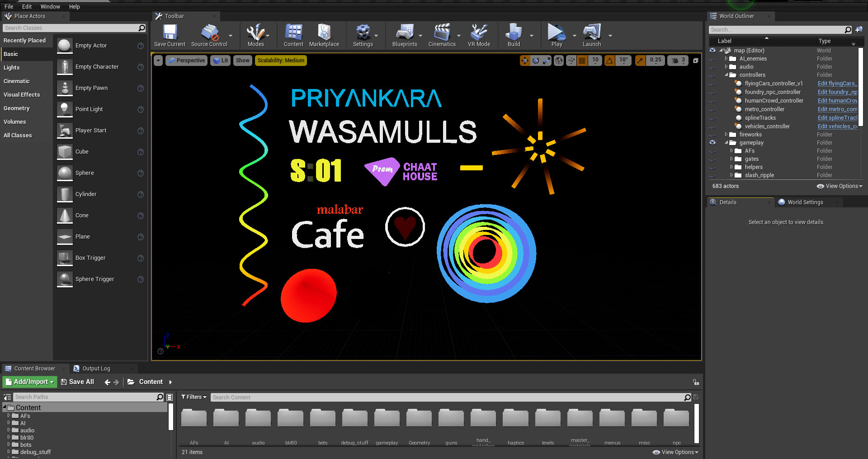Toggle visibility of audio folder in outliner
868x459 pixels.
click(x=712, y=68)
